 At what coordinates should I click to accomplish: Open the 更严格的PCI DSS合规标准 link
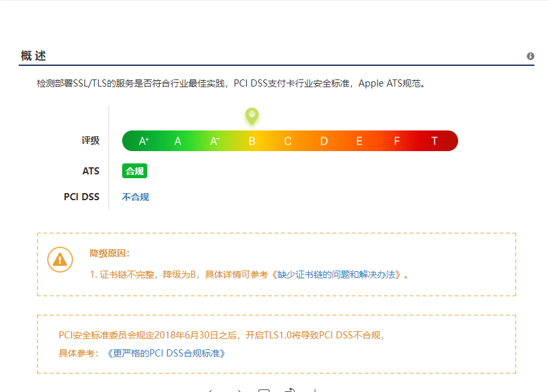(167, 353)
